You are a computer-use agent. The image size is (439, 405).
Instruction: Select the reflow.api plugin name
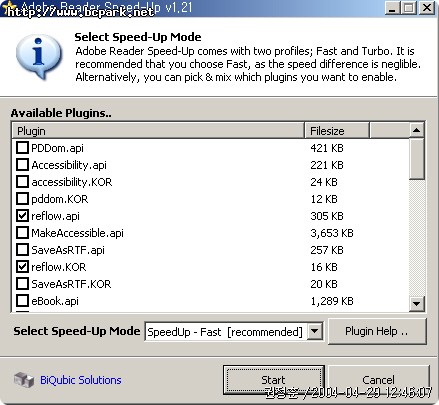(x=55, y=216)
